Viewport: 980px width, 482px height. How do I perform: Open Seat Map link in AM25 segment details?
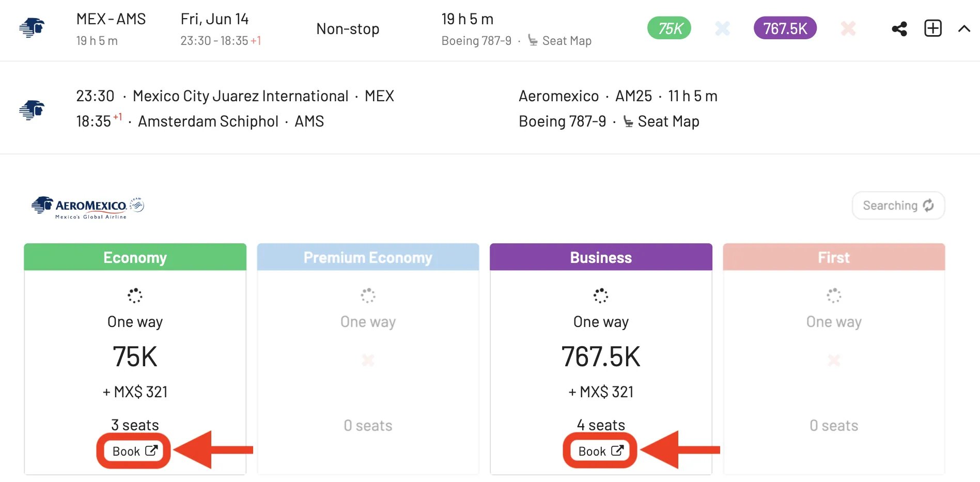661,121
